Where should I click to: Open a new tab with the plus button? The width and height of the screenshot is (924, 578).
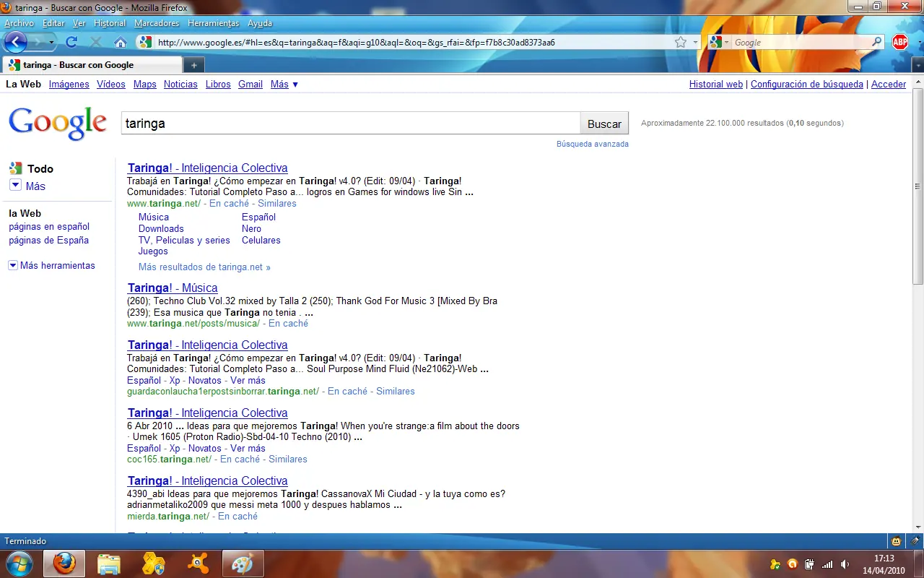(x=193, y=65)
